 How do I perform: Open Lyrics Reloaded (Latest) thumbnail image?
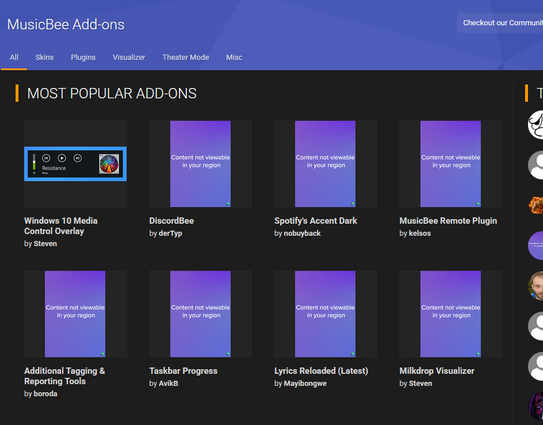click(x=325, y=314)
